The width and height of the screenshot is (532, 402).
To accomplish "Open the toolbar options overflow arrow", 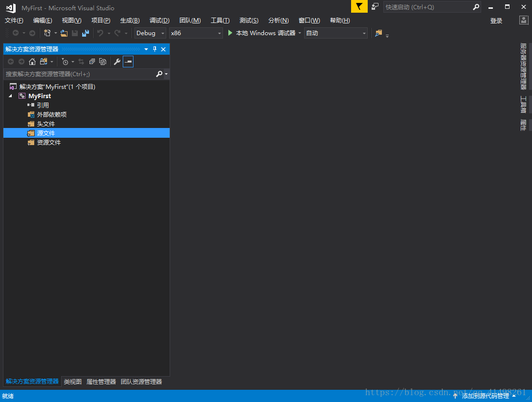I will (x=387, y=35).
